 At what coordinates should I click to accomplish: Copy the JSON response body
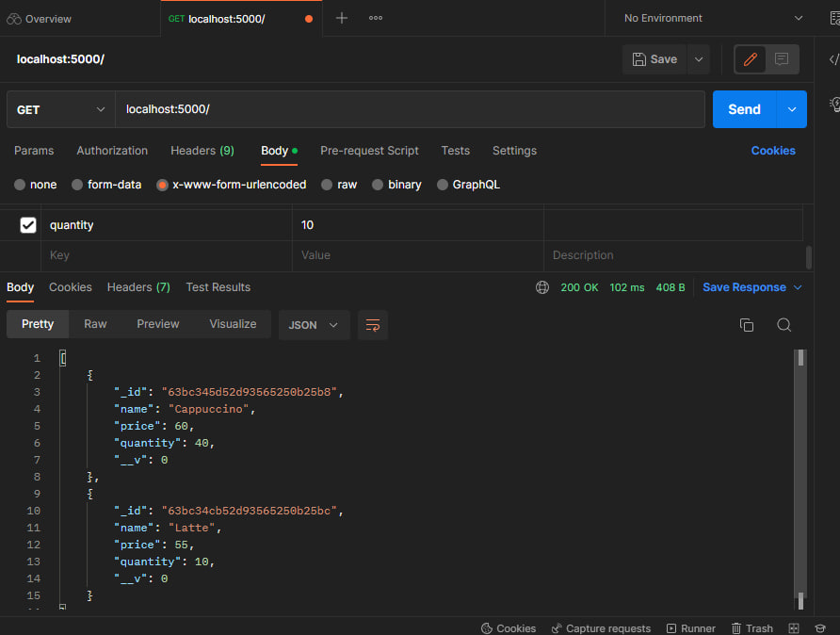point(747,324)
